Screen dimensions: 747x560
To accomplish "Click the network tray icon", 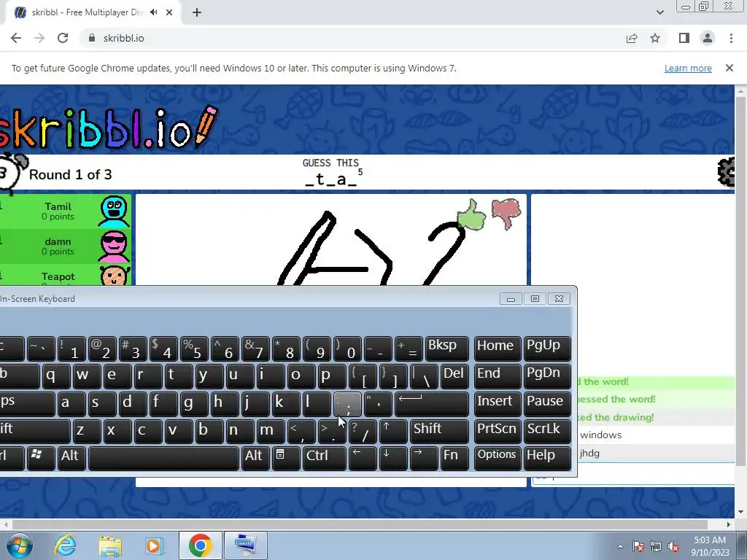I will pyautogui.click(x=656, y=547).
